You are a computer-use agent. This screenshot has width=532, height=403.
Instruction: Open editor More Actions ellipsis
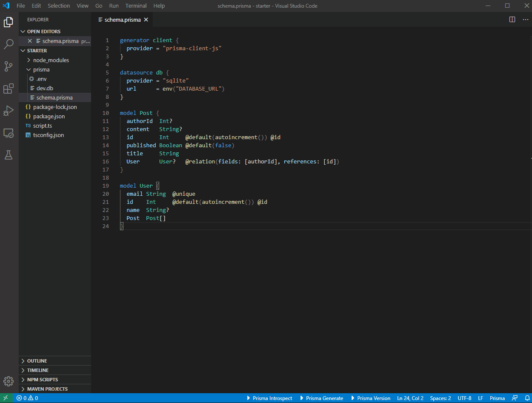click(525, 20)
